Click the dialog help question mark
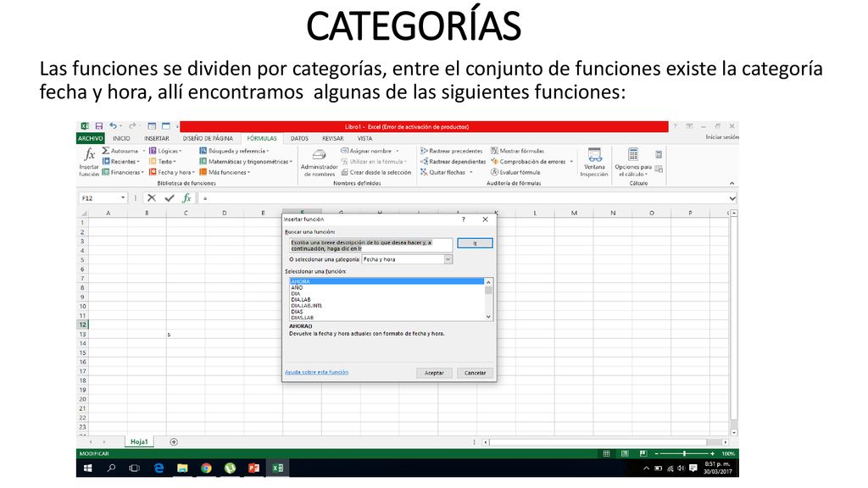The width and height of the screenshot is (868, 488). 464,219
